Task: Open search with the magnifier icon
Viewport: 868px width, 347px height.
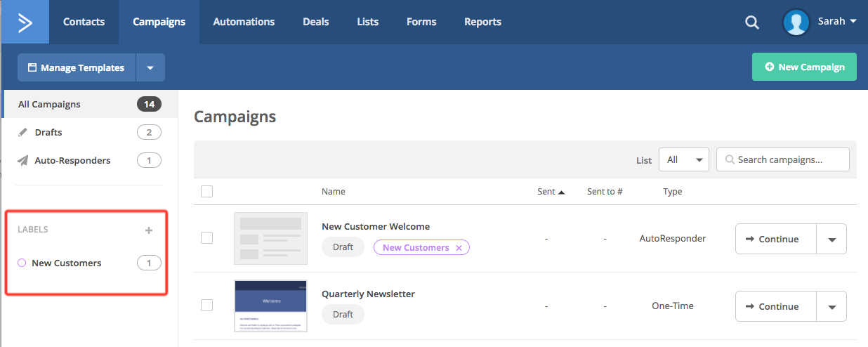Action: tap(751, 22)
